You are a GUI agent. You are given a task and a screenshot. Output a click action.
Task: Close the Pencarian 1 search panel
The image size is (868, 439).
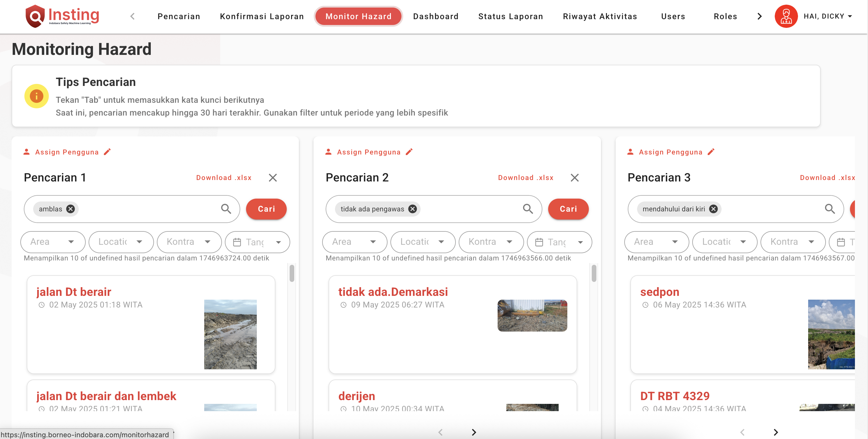click(x=273, y=178)
